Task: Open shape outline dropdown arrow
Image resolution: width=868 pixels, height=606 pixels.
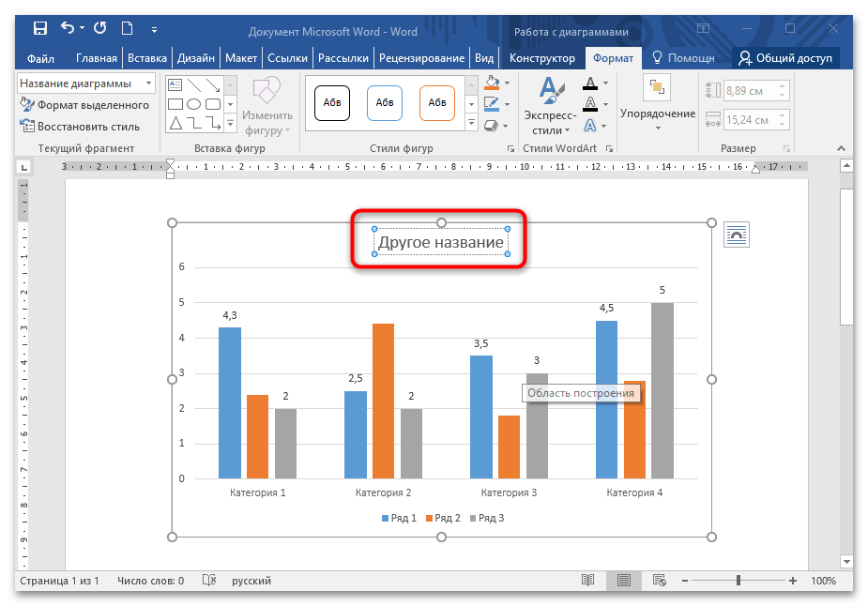Action: tap(507, 104)
